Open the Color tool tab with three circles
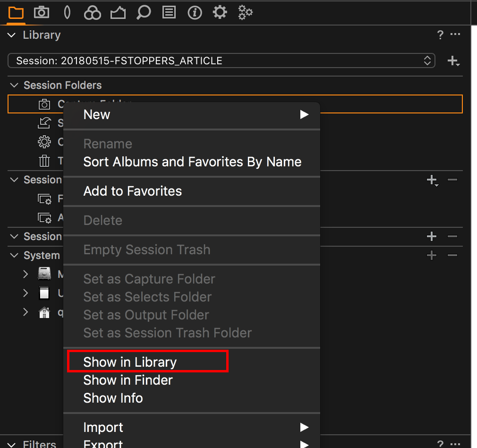 click(92, 13)
